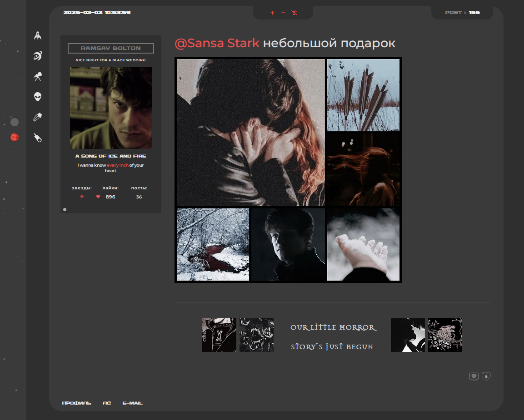The width and height of the screenshot is (524, 420).
Task: Open the ЛС private messages link
Action: pos(107,403)
